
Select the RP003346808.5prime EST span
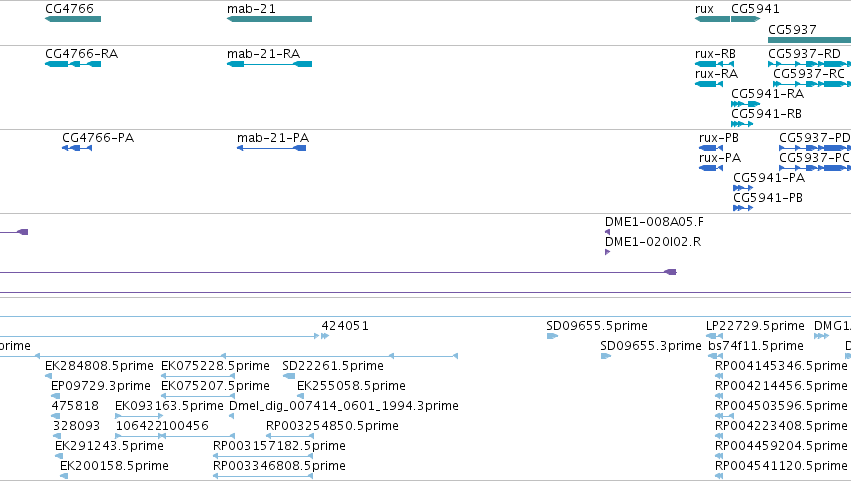(263, 477)
